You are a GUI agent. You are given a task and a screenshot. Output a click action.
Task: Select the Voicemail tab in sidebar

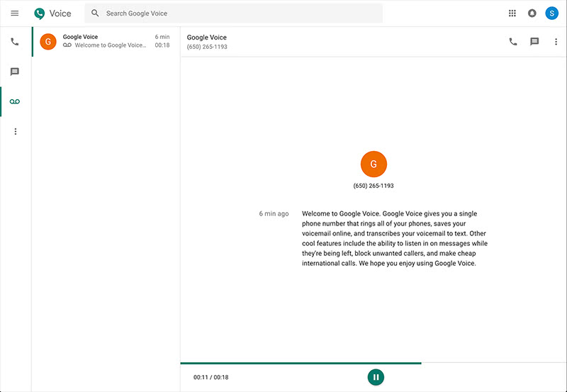[15, 101]
